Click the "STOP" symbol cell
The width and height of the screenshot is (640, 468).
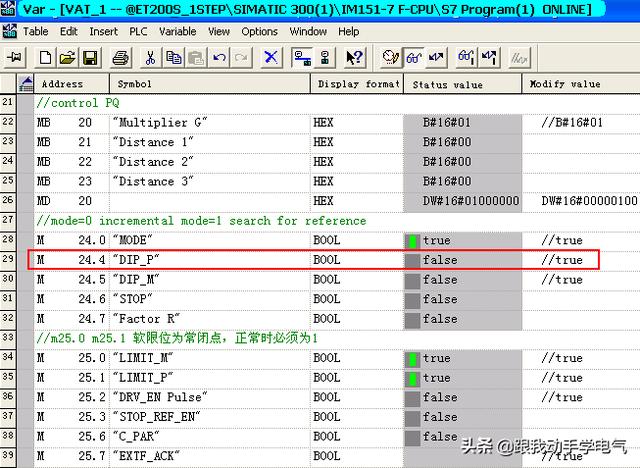(210, 299)
